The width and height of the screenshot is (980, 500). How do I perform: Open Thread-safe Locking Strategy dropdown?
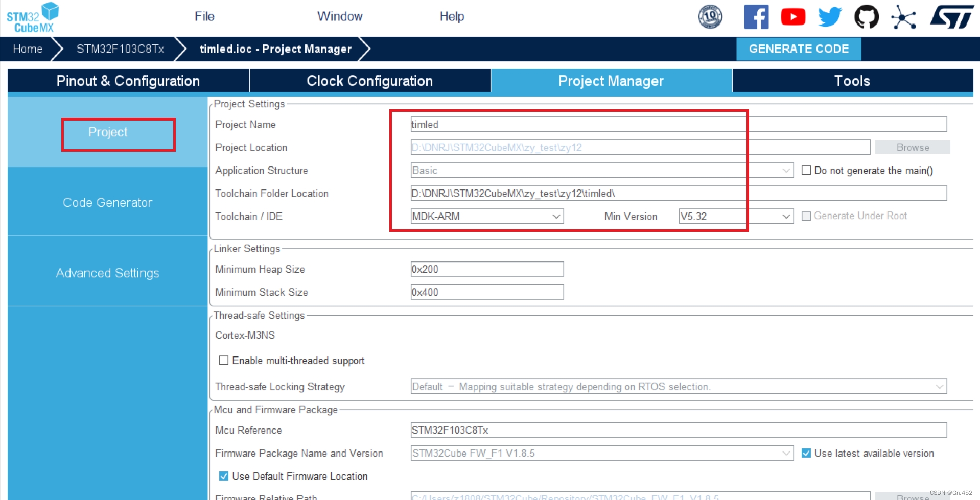pyautogui.click(x=679, y=387)
